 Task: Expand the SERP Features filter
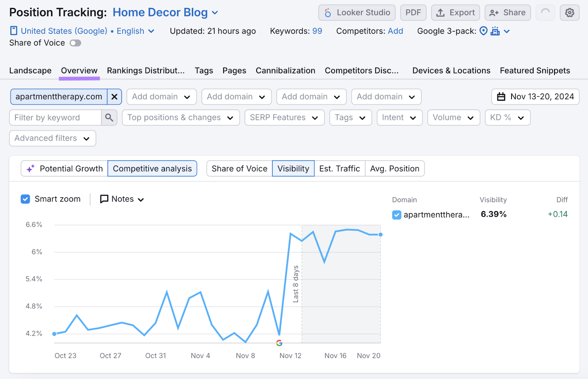(x=284, y=118)
